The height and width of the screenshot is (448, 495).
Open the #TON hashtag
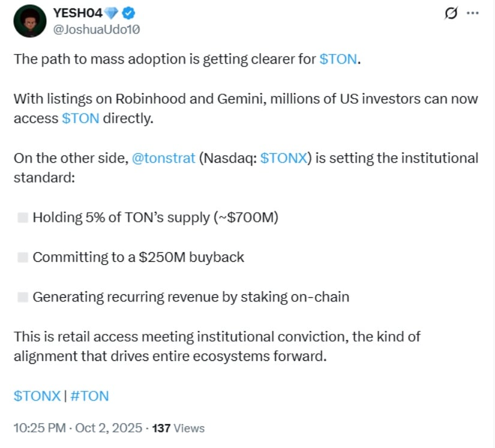coord(89,396)
